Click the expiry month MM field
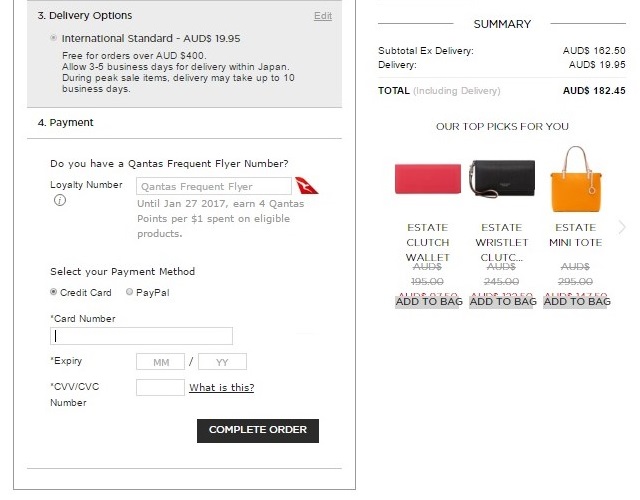This screenshot has height=500, width=640. click(160, 362)
